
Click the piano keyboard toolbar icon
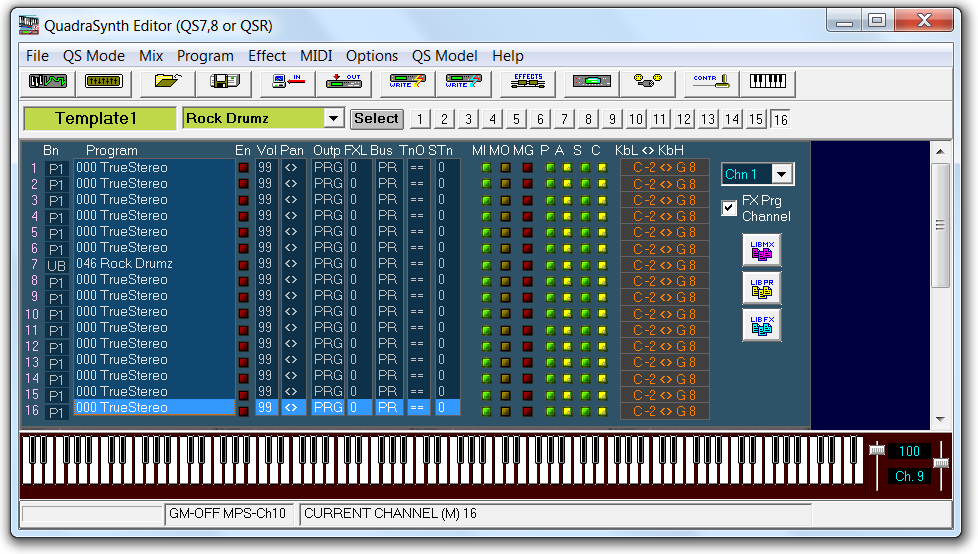click(768, 83)
